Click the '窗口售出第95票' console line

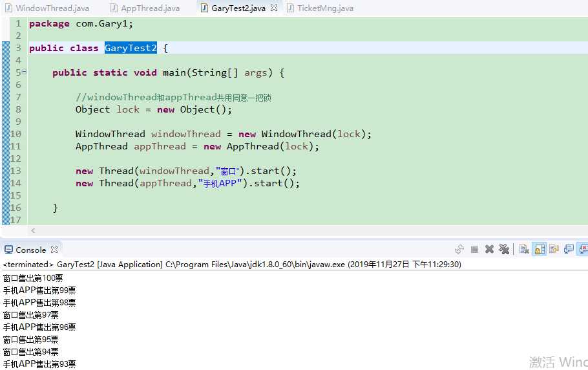tap(31, 340)
